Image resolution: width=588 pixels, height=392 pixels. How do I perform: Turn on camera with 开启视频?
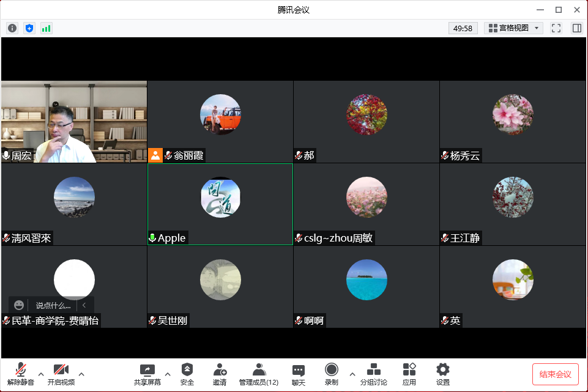(x=61, y=374)
